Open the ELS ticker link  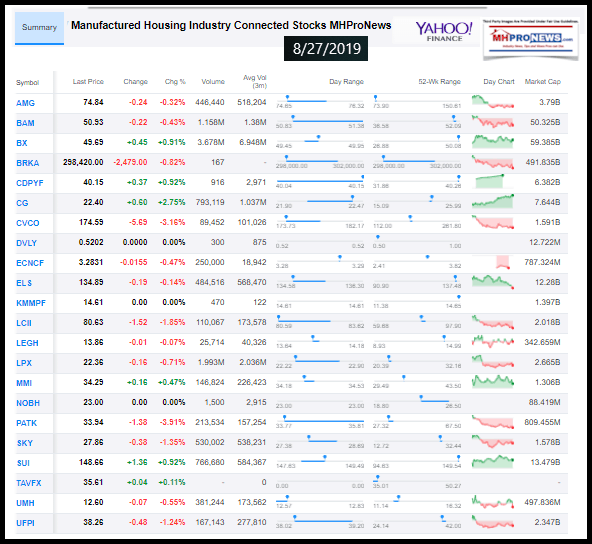pyautogui.click(x=24, y=283)
